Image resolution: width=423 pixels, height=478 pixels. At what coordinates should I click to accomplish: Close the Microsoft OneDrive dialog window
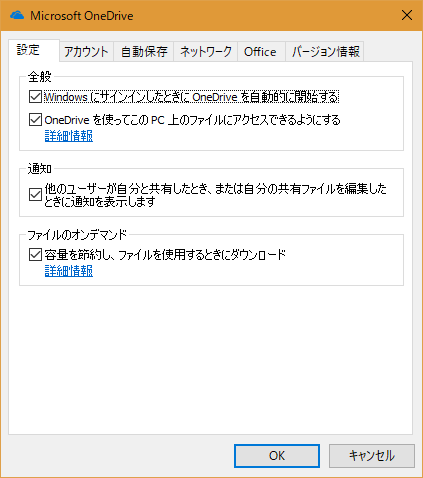tap(407, 15)
